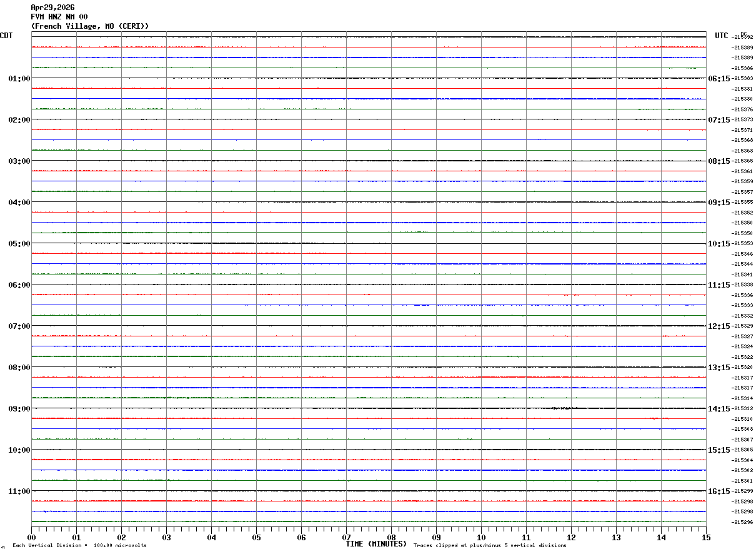Click the '12:15' UTC row label

tap(719, 326)
